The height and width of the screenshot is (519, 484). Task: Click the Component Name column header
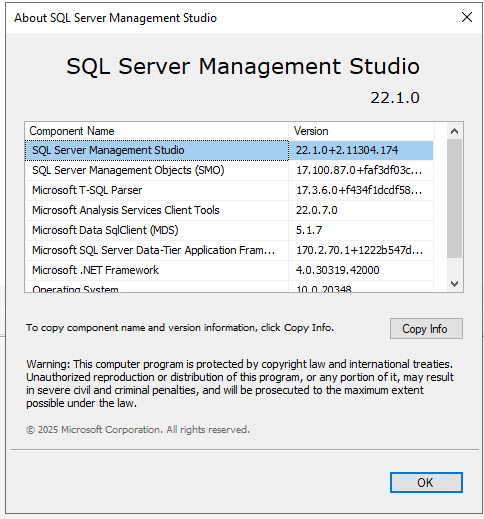pyautogui.click(x=156, y=131)
